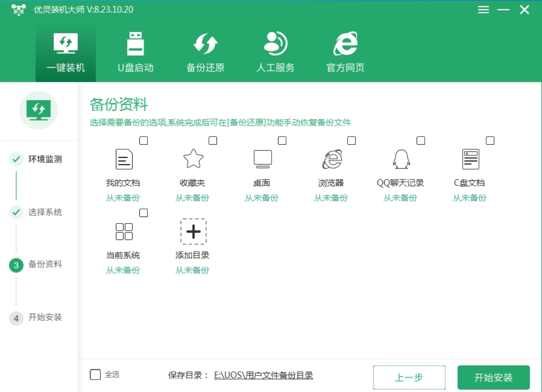
Task: Click the 开始安装 step label in sidebar
Action: click(45, 317)
